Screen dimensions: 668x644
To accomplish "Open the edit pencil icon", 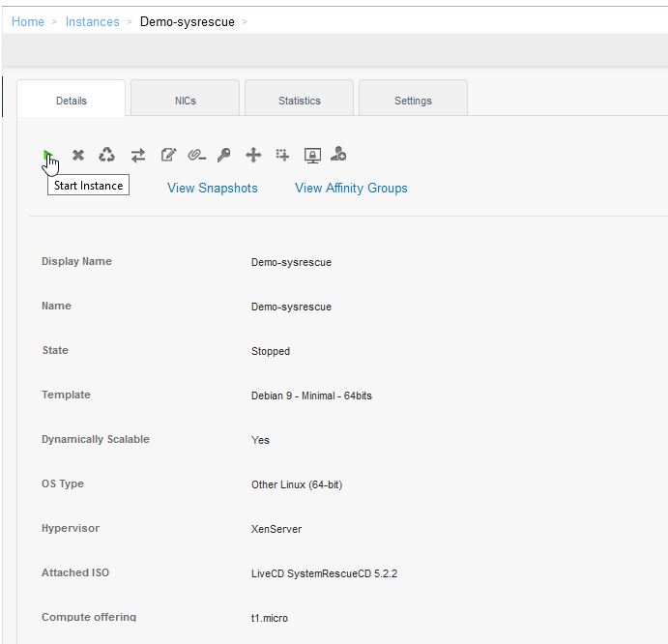I will tap(169, 155).
